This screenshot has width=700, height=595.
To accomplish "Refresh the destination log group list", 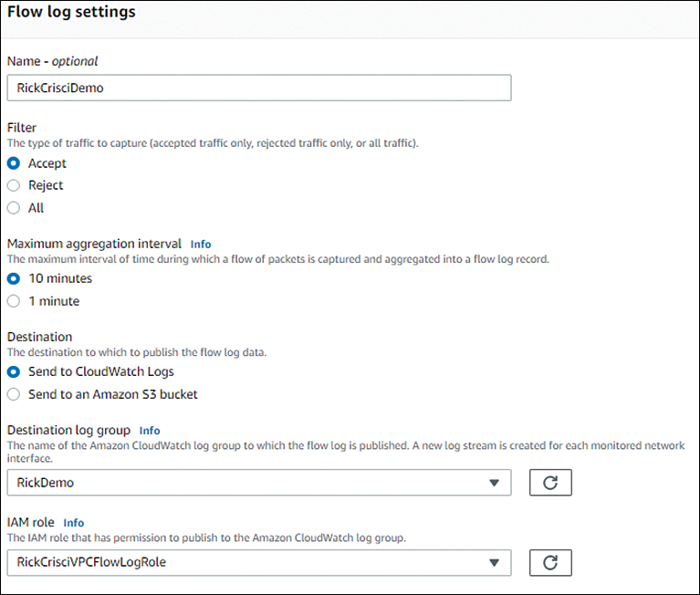I will click(x=550, y=483).
